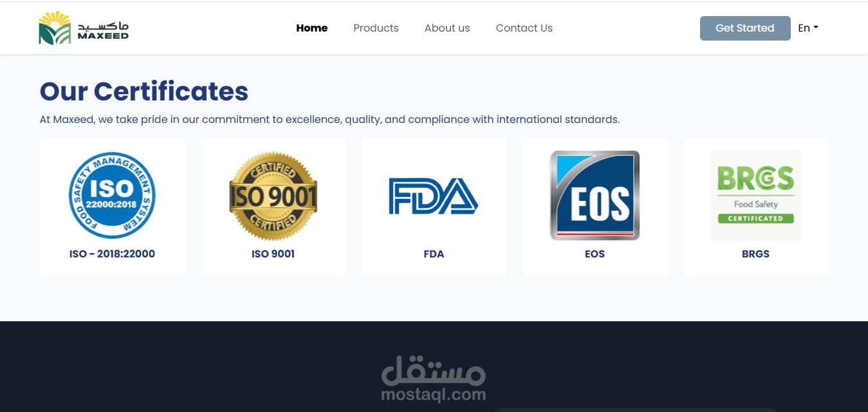Click the Our Certificates heading
The image size is (868, 412).
click(x=144, y=91)
